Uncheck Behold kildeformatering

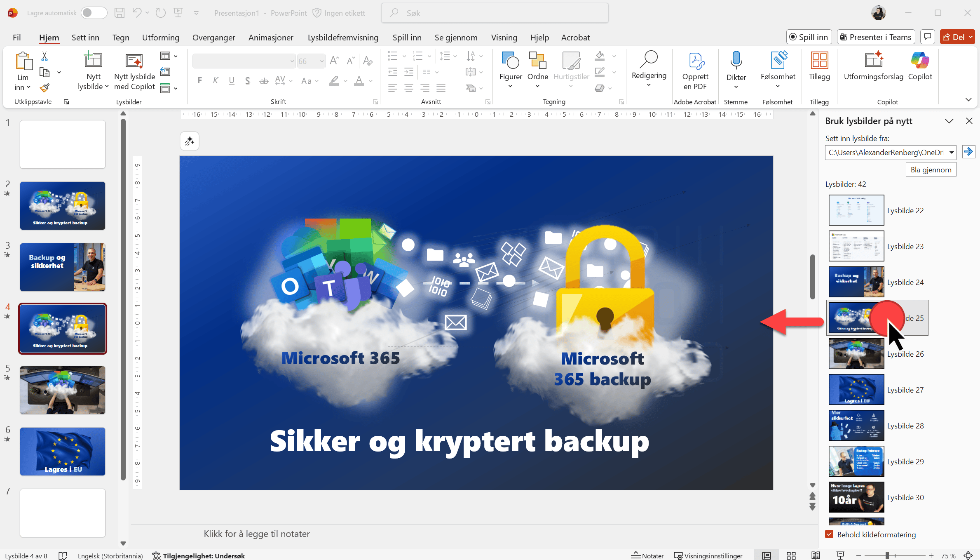829,534
